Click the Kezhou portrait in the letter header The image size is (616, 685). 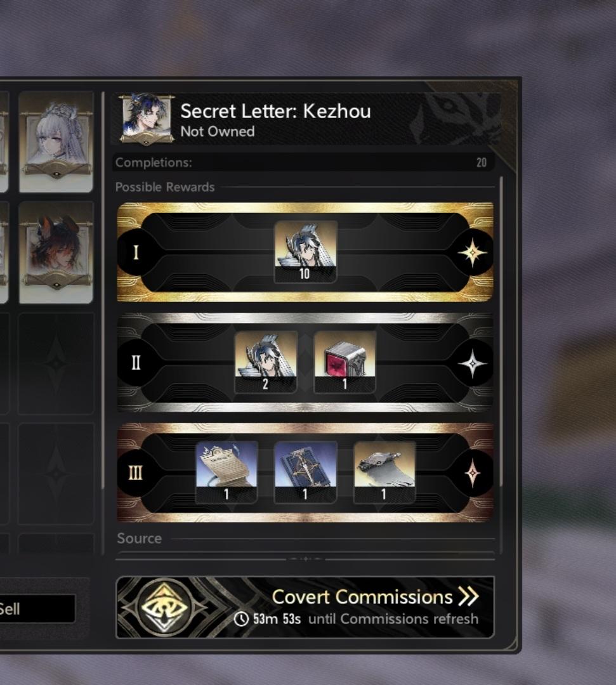click(146, 118)
